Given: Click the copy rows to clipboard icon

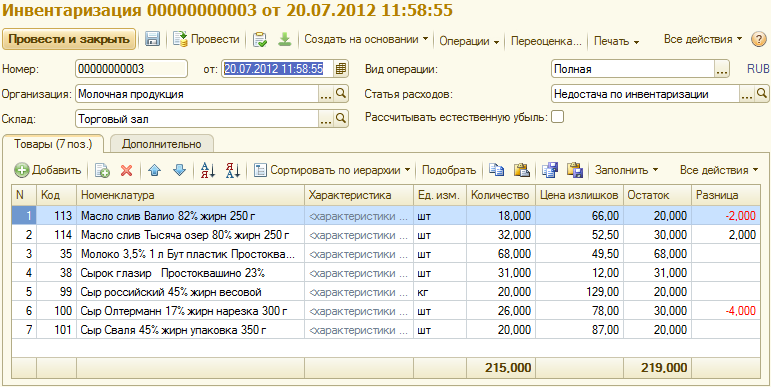Looking at the screenshot, I should 497,170.
